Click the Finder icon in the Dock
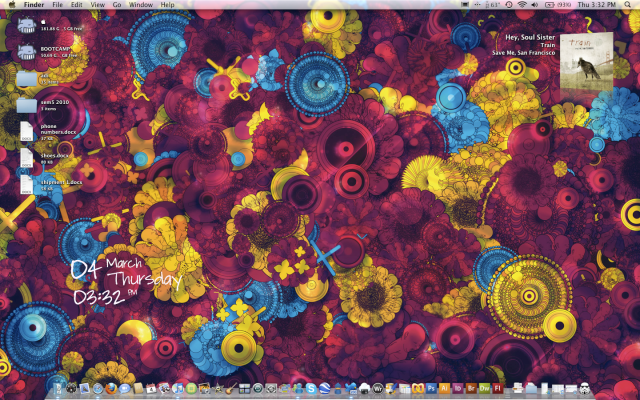The width and height of the screenshot is (640, 400). tap(59, 388)
